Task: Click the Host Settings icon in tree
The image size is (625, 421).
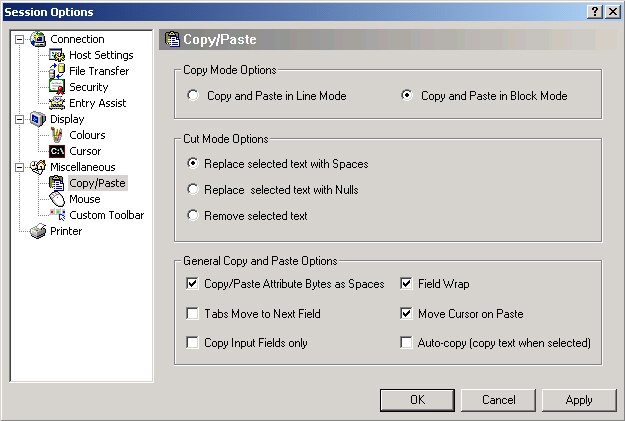Action: click(57, 55)
